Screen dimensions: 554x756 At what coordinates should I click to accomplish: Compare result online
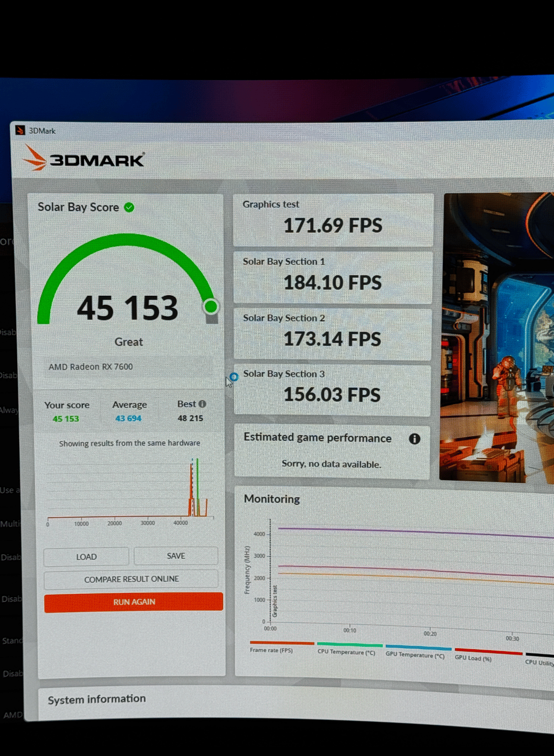(x=131, y=579)
